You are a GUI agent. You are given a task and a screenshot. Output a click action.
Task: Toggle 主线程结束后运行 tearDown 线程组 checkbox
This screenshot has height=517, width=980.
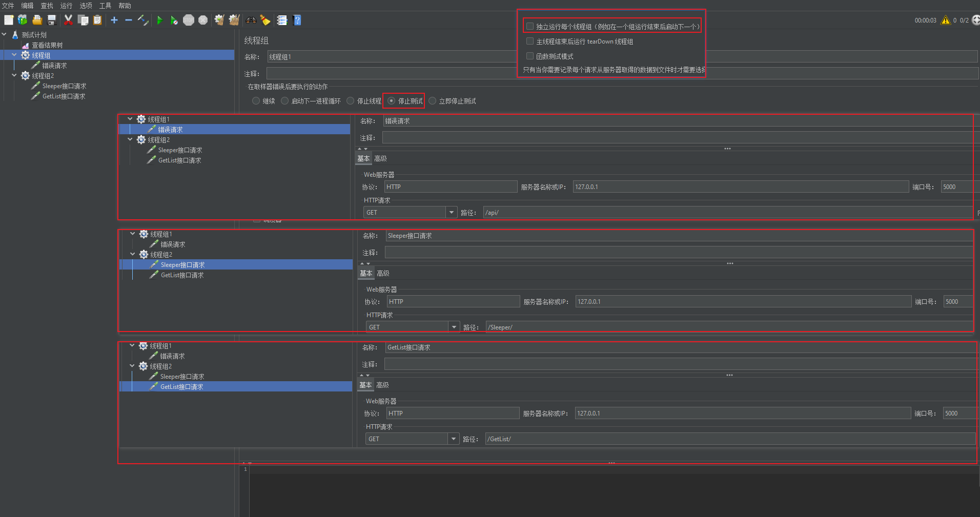click(530, 41)
